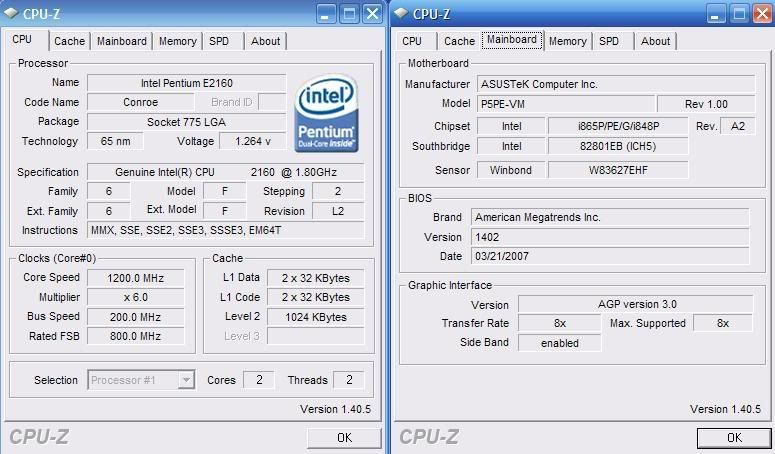This screenshot has height=454, width=775.
Task: Expand the Processor #1 selection dropdown
Action: pos(186,380)
